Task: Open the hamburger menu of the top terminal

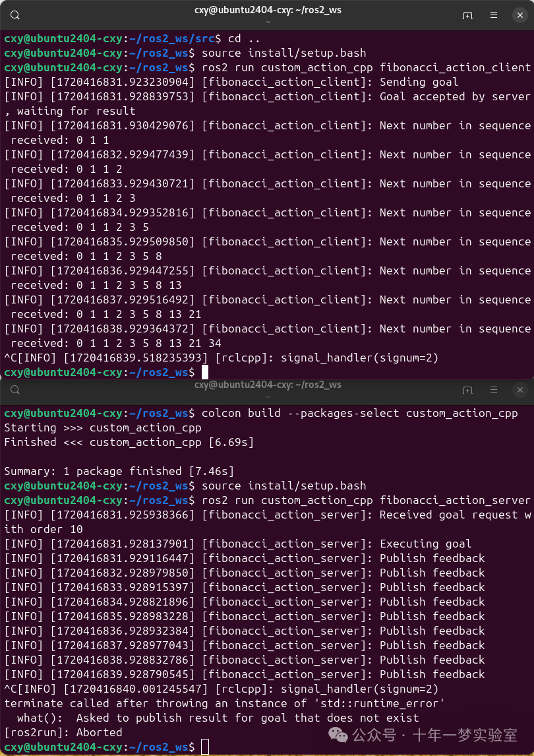Action: [x=494, y=15]
